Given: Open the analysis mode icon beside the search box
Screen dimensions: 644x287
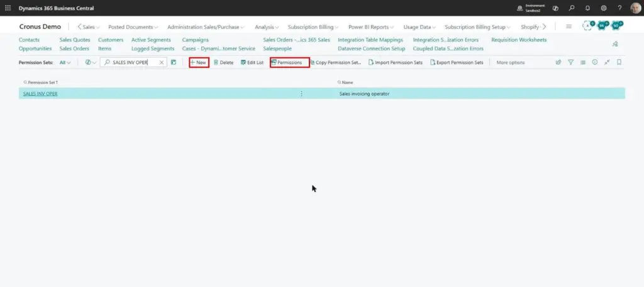Looking at the screenshot, I should (x=174, y=62).
